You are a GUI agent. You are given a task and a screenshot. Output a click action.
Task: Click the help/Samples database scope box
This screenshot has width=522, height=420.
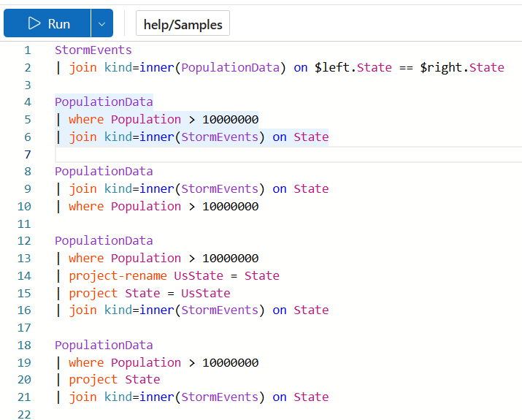coord(183,23)
